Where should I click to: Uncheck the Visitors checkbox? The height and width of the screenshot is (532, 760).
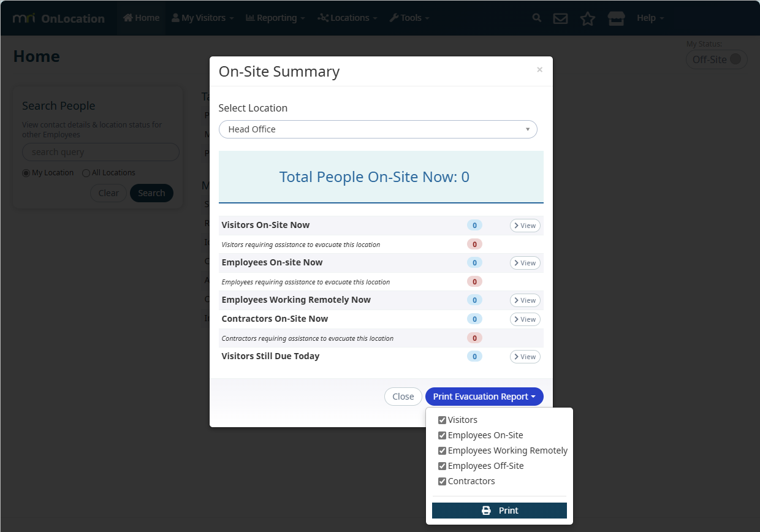click(x=442, y=420)
